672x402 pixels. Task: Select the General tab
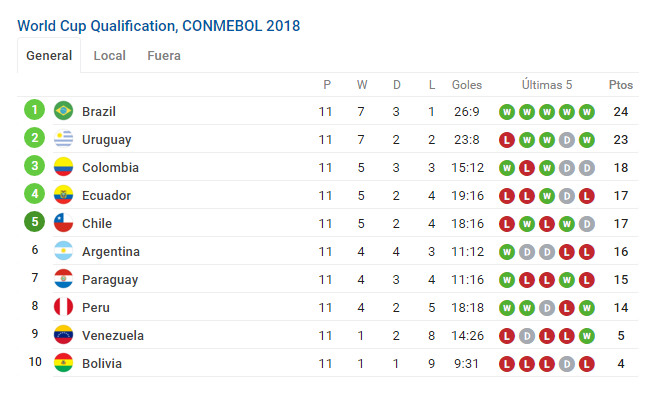49,55
